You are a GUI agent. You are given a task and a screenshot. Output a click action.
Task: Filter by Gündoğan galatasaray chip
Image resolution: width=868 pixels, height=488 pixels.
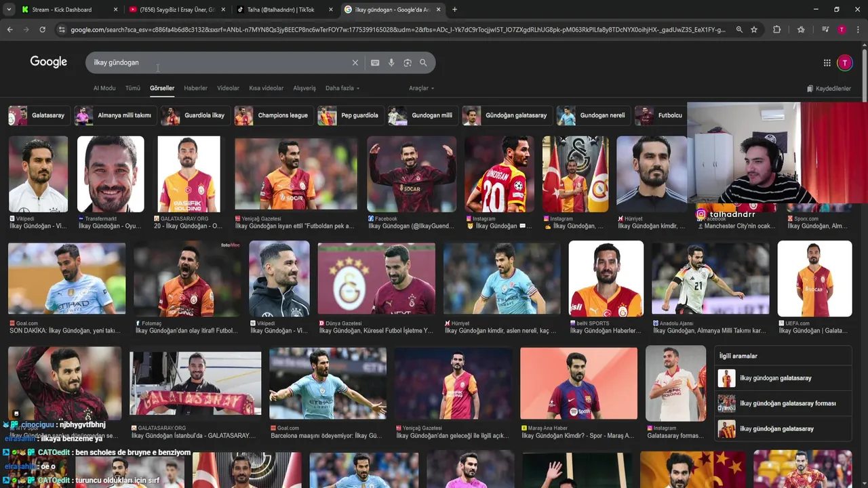(x=506, y=115)
